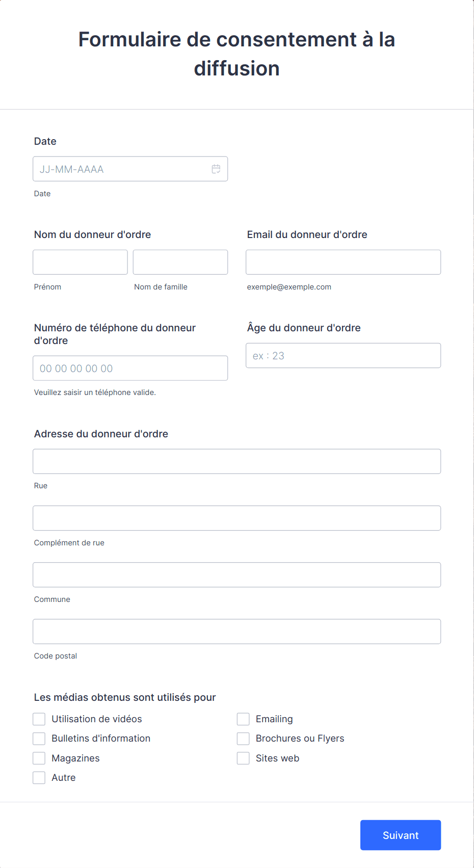The height and width of the screenshot is (868, 474).
Task: Click the Rue address field
Action: click(237, 461)
